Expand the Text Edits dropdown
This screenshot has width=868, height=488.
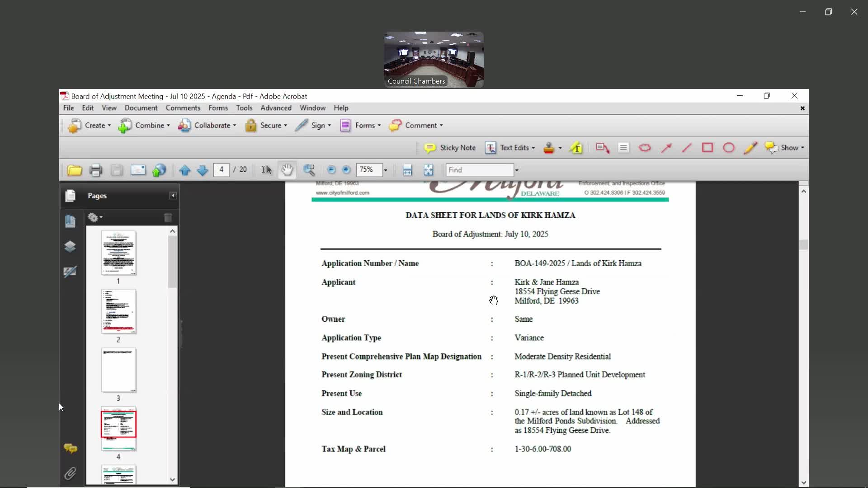pos(533,148)
